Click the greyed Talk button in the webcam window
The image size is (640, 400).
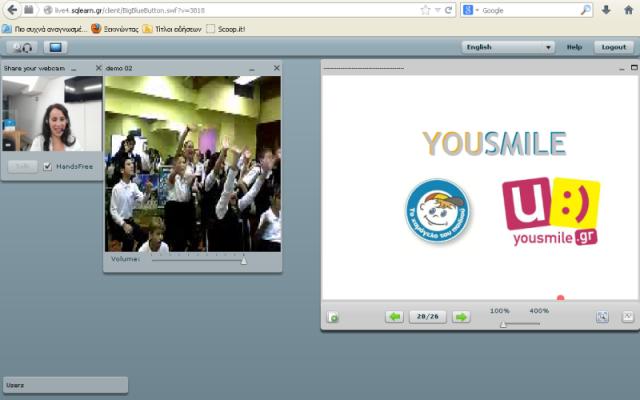[23, 166]
